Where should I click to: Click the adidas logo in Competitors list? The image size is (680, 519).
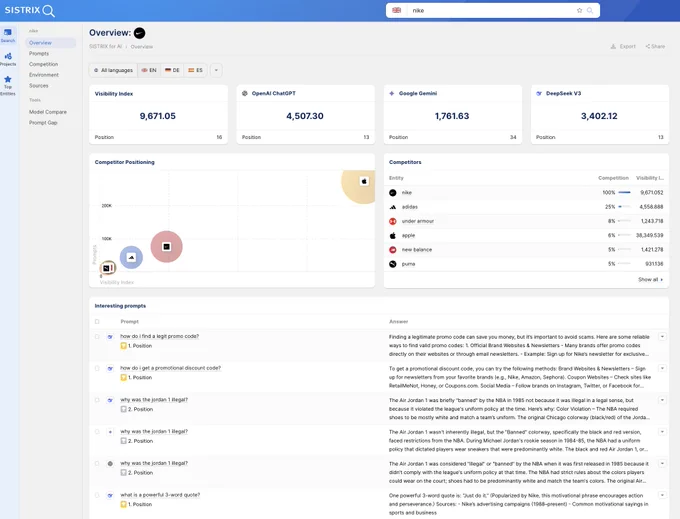(392, 207)
